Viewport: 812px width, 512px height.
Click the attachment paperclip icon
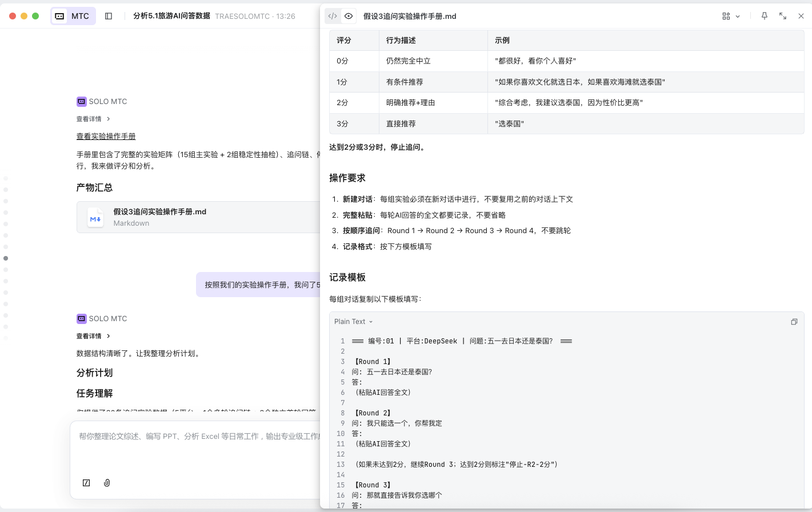(107, 483)
